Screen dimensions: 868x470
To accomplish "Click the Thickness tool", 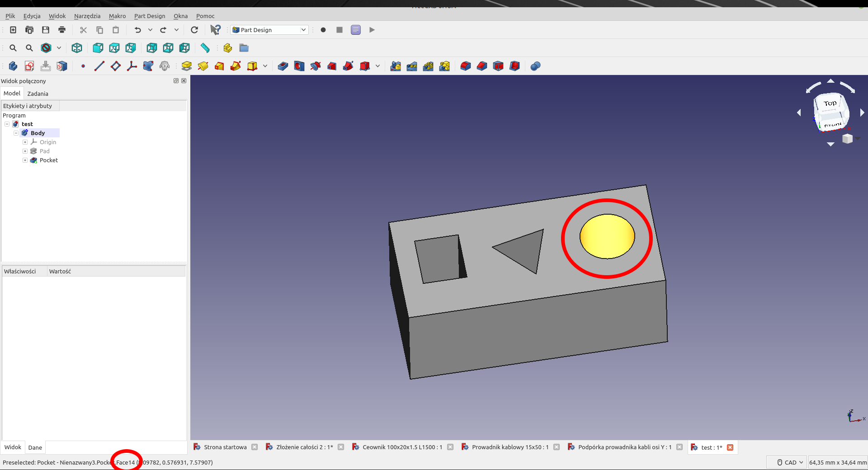I will (514, 66).
